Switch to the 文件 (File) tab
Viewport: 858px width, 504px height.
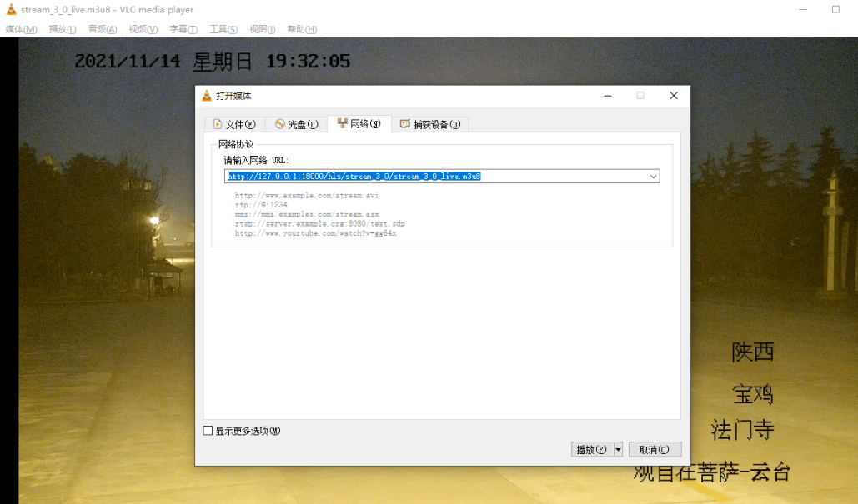[x=234, y=124]
